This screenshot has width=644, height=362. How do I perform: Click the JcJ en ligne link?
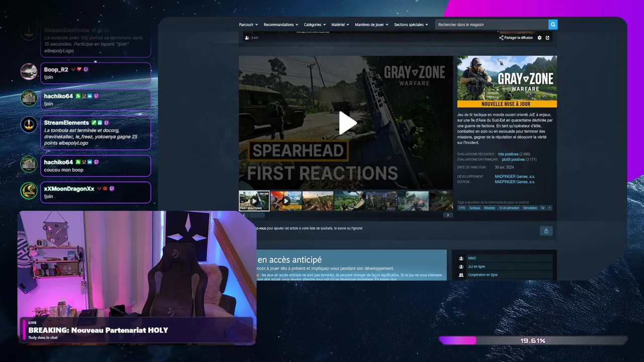(x=476, y=267)
